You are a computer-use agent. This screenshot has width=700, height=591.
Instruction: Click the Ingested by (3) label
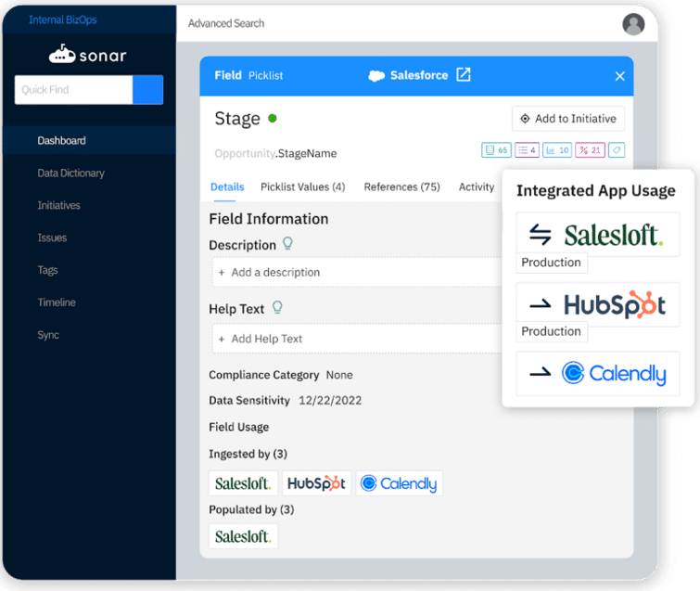(x=248, y=454)
